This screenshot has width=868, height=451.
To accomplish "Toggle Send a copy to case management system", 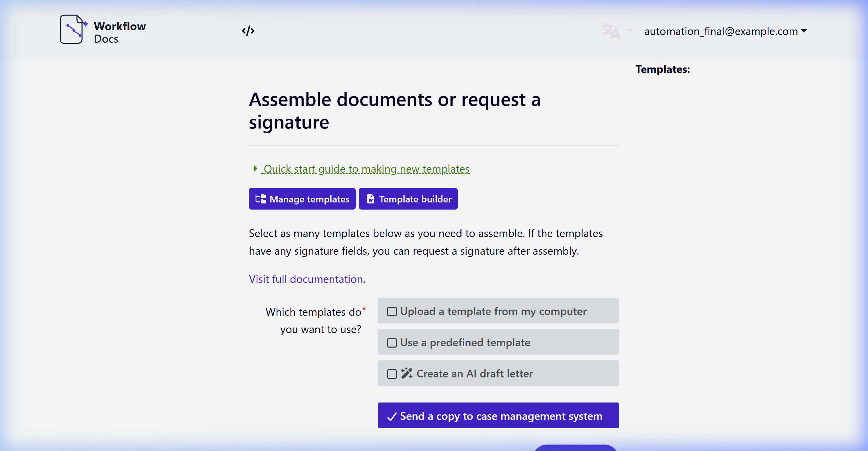I will 498,416.
